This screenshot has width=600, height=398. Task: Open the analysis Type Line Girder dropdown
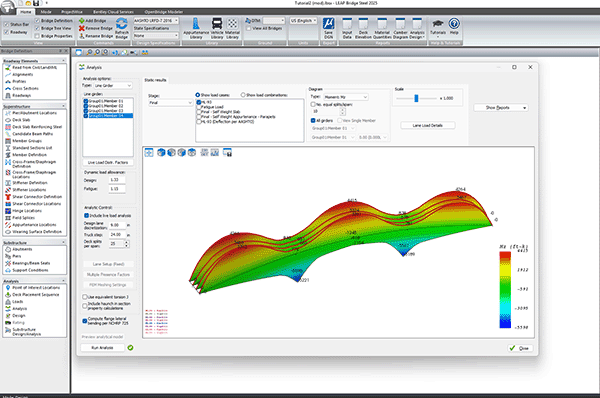click(x=113, y=85)
